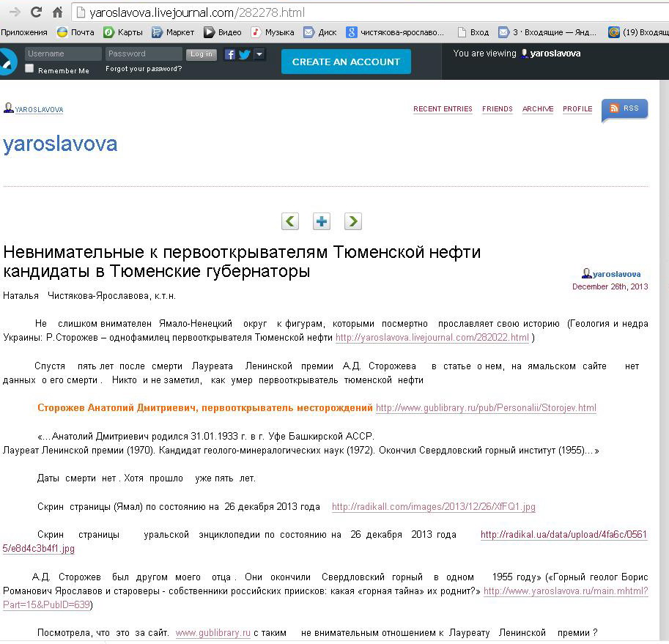Screen dimensions: 669x644
Task: Open the Вход bookmark
Action: [473, 32]
